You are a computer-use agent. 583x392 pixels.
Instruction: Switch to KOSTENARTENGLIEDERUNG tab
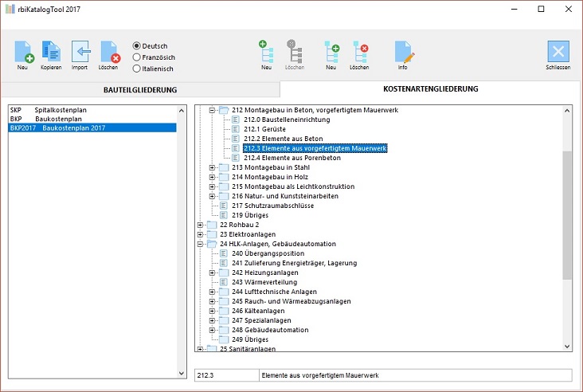point(431,89)
